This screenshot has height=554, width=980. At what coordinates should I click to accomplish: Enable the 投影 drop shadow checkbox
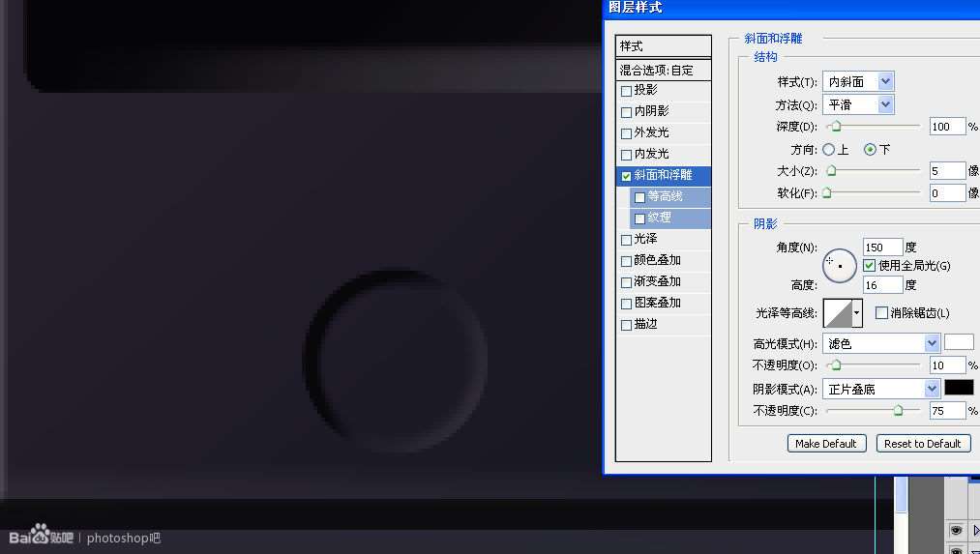click(626, 91)
